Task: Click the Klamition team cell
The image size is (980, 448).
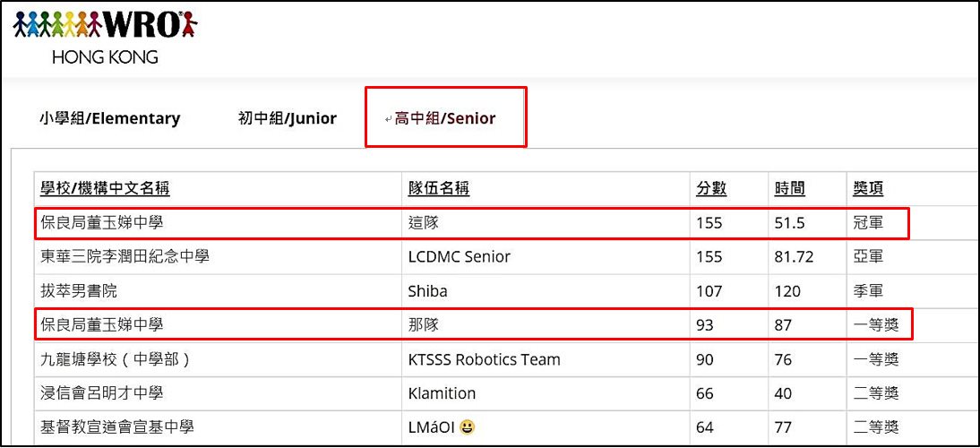Action: (546, 393)
